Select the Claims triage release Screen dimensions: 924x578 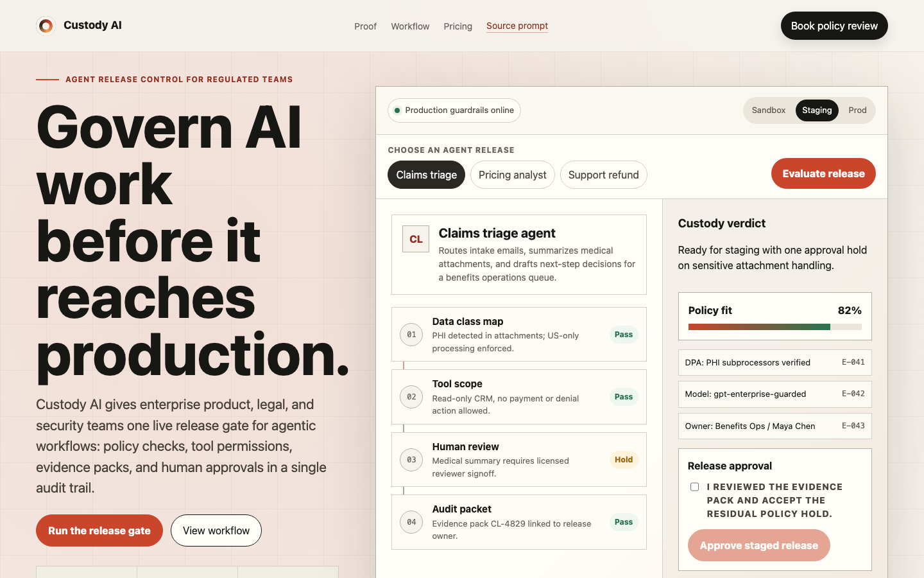click(426, 175)
